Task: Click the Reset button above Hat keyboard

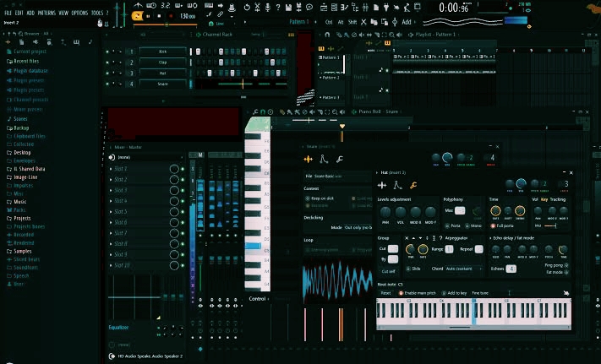Action: pos(385,293)
